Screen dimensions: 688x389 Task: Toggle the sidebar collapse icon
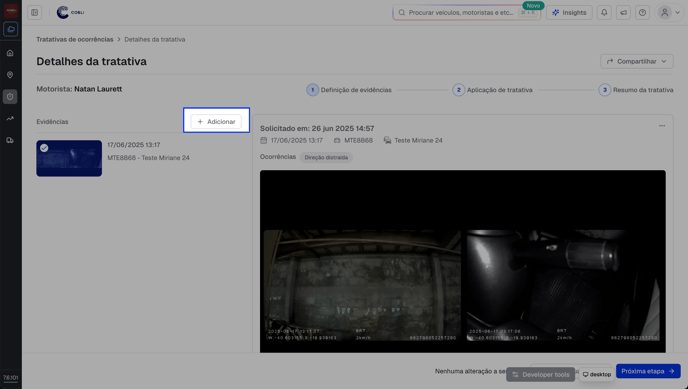pos(35,12)
